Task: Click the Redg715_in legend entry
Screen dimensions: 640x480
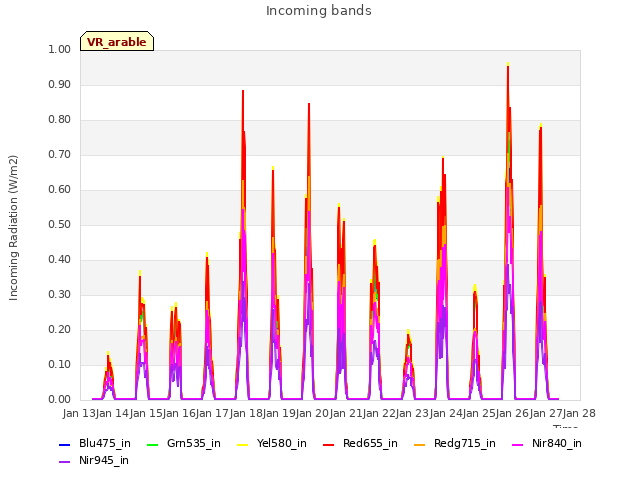Action: tap(455, 443)
